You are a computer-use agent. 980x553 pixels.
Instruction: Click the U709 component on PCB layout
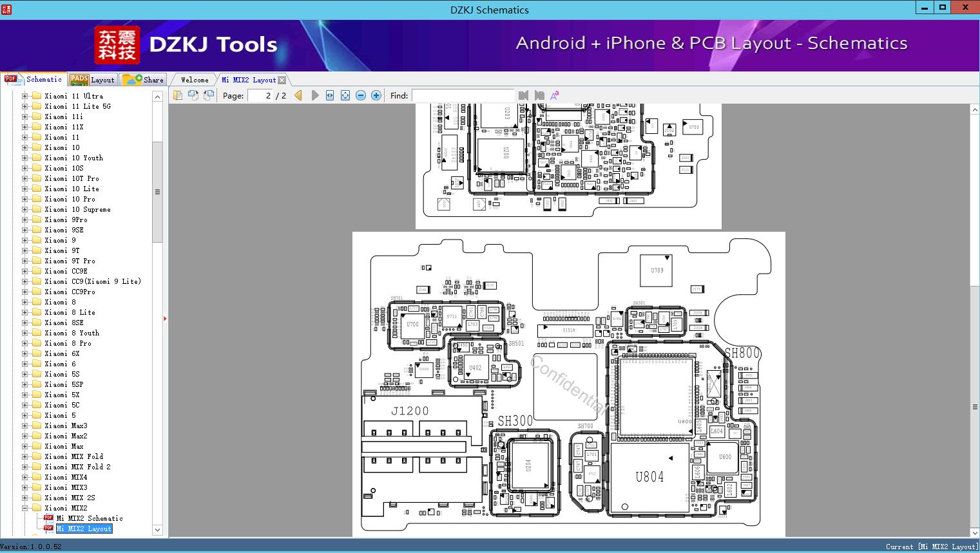pyautogui.click(x=657, y=270)
